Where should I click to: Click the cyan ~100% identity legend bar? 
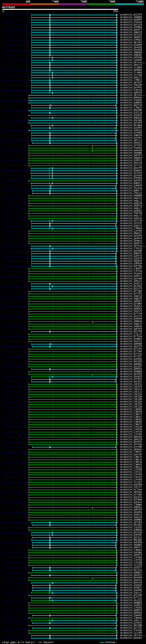point(130,4)
